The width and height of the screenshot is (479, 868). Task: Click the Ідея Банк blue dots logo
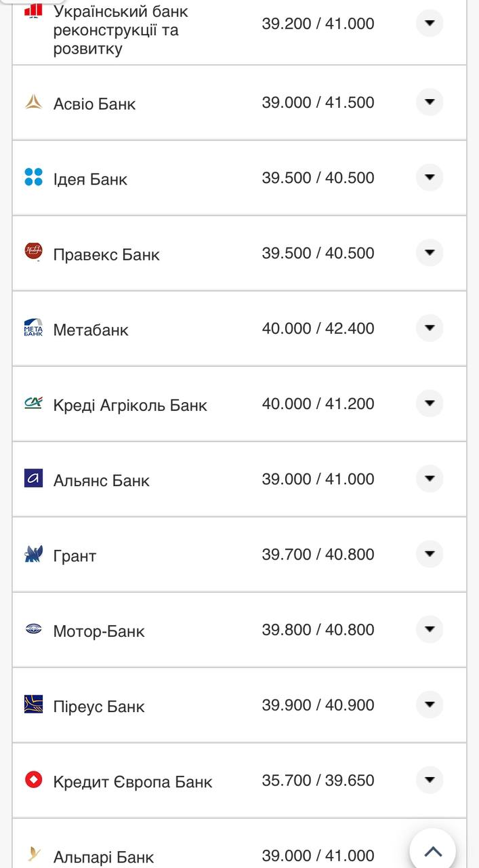(x=33, y=178)
